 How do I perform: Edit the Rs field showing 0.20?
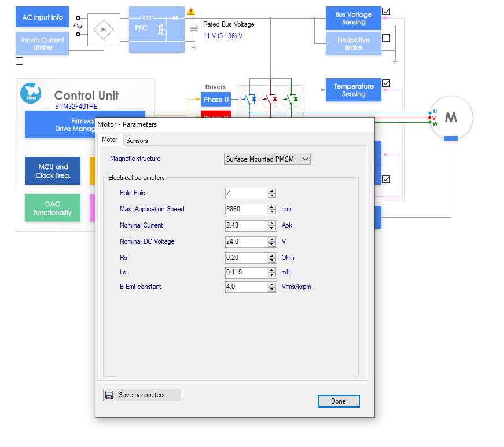click(247, 258)
